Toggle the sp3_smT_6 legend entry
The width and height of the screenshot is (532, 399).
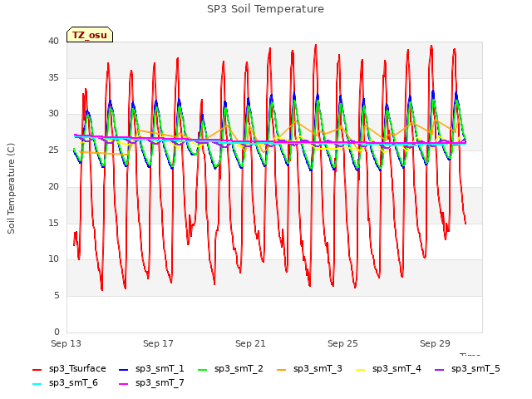(x=65, y=383)
